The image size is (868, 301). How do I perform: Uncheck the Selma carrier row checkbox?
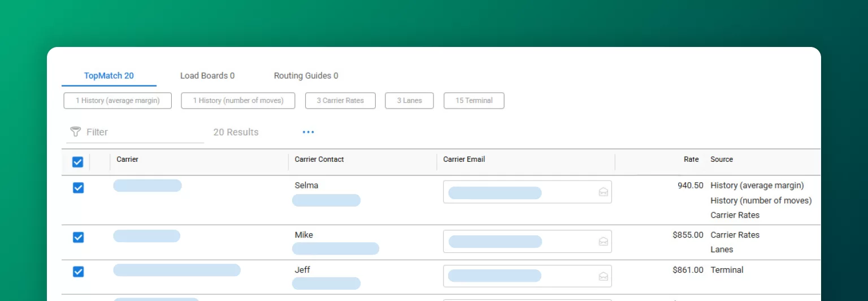(79, 188)
